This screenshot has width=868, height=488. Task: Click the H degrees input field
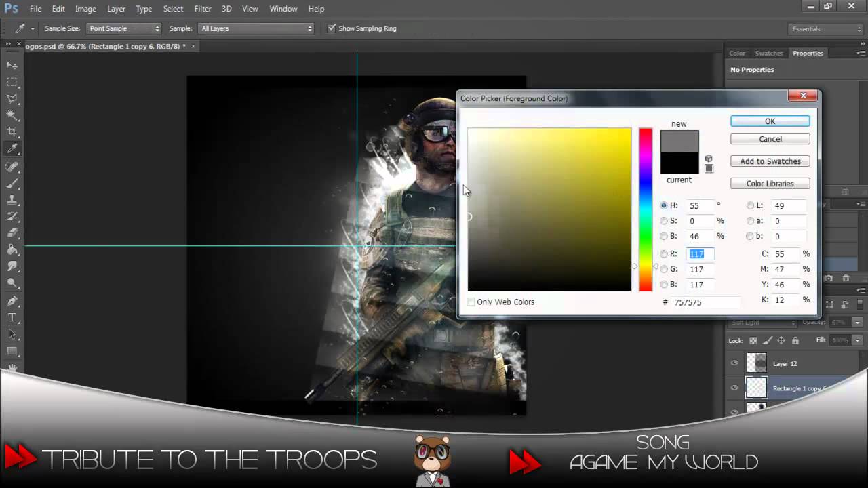pyautogui.click(x=701, y=205)
